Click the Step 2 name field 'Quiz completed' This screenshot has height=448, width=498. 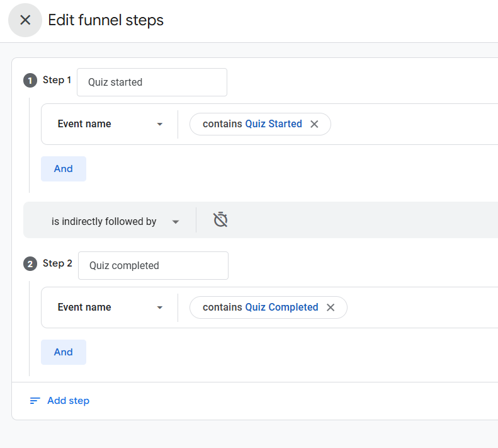(x=153, y=266)
